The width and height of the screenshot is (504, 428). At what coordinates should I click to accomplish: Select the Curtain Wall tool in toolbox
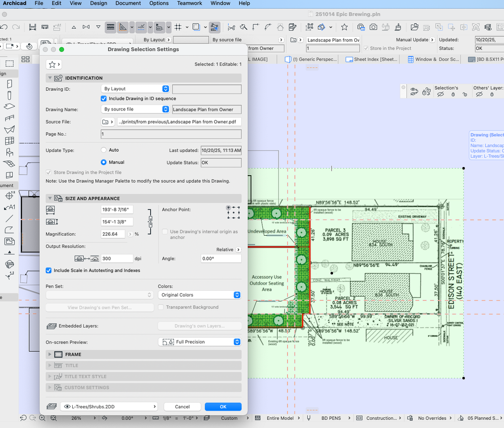pyautogui.click(x=9, y=141)
